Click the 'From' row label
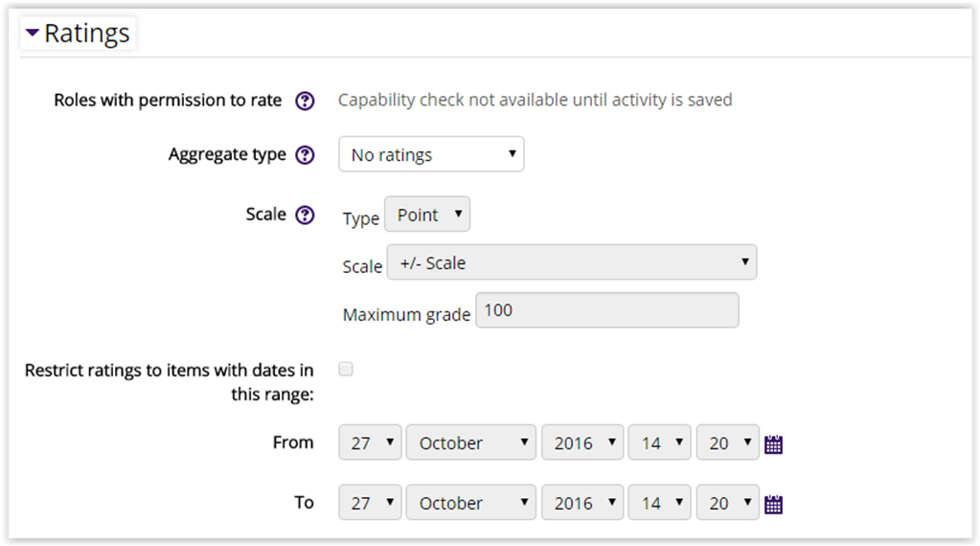 [293, 443]
